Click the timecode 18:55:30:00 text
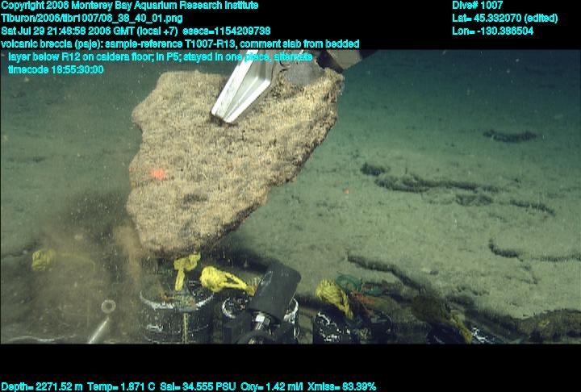 point(56,69)
